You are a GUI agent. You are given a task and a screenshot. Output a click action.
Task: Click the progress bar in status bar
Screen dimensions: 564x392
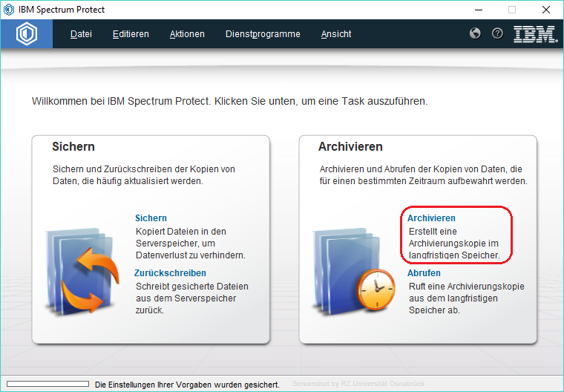coord(46,384)
